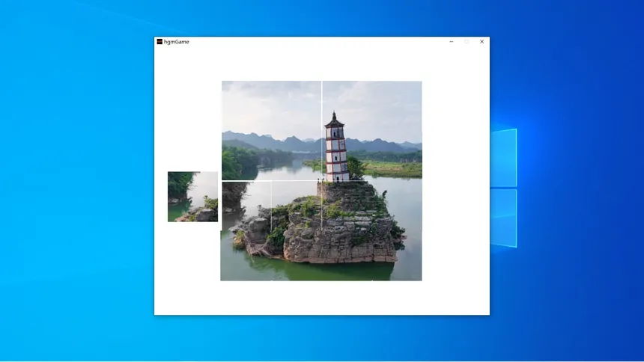Click the greyed-out maximize button
This screenshot has width=644, height=362.
click(x=467, y=42)
